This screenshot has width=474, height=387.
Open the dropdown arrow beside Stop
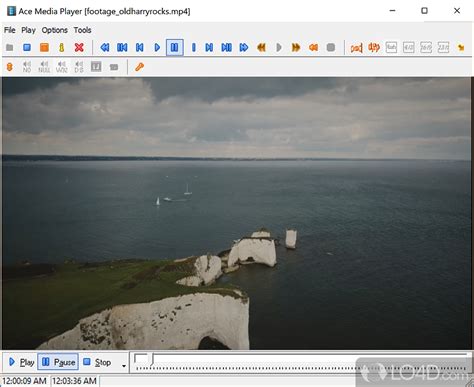tap(124, 366)
